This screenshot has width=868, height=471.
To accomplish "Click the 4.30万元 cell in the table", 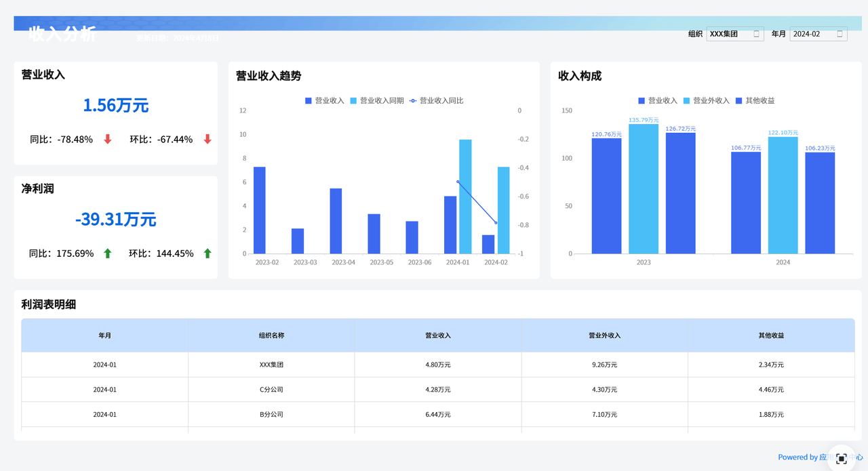I will (x=604, y=390).
